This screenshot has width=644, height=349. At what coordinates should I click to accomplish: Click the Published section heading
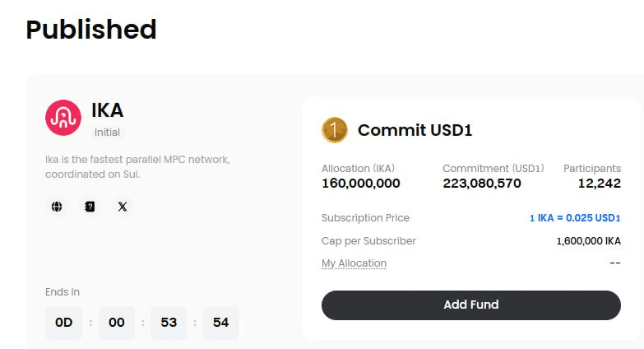tap(91, 30)
